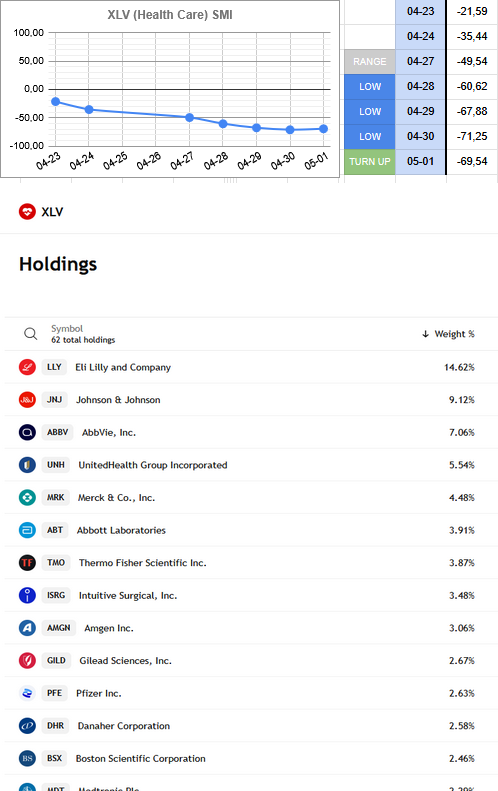Click the Intuitive Surgical logo icon
498x791 pixels.
[27, 595]
